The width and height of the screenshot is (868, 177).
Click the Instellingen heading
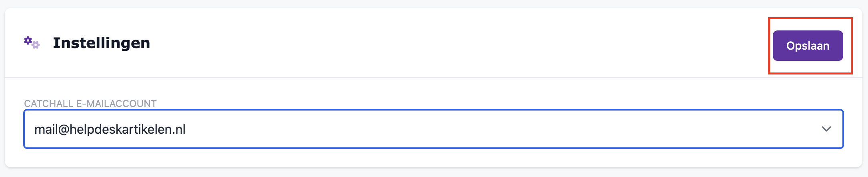point(101,43)
